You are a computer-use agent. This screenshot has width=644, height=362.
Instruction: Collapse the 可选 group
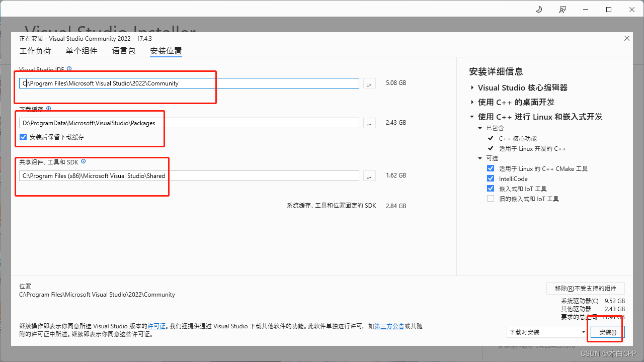[480, 158]
